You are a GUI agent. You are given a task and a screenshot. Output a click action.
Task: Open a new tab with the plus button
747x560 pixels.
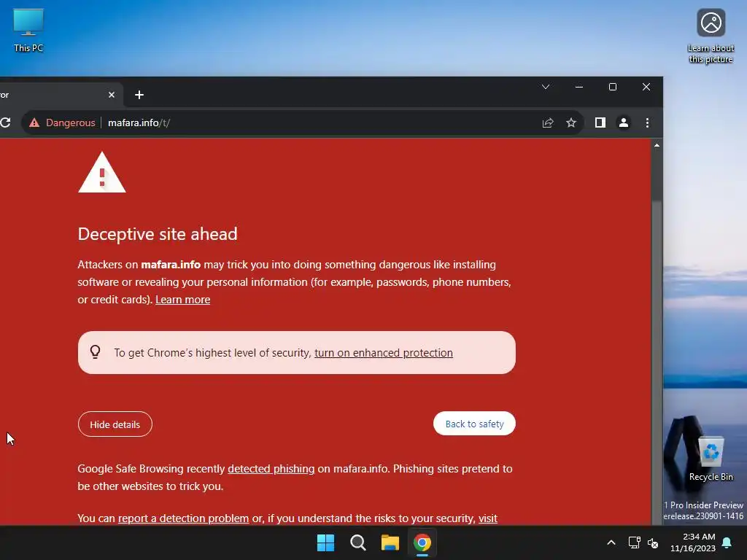139,95
